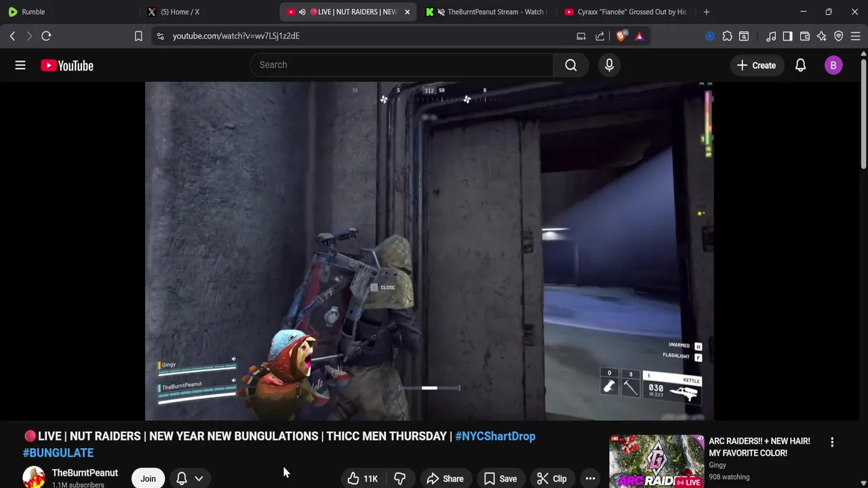Click the live stream video player
This screenshot has height=488, width=868.
[x=429, y=251]
